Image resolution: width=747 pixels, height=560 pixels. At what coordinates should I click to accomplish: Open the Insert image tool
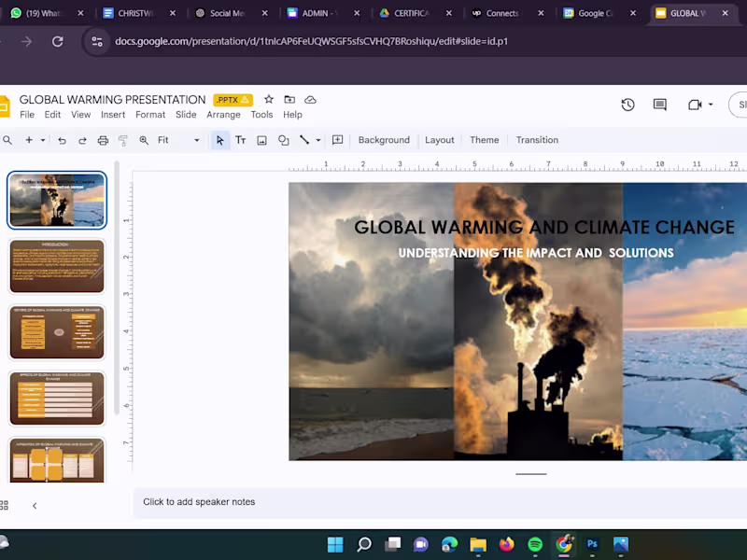[x=261, y=139]
